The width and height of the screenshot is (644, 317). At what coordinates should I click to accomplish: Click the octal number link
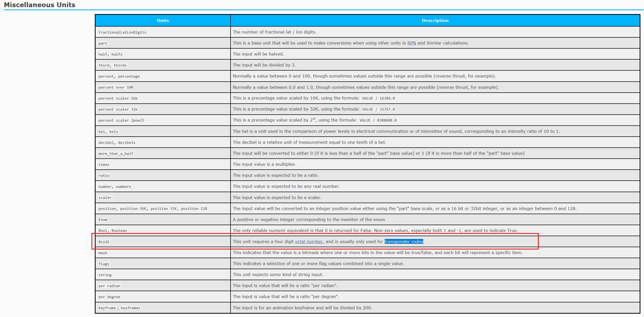pos(309,242)
